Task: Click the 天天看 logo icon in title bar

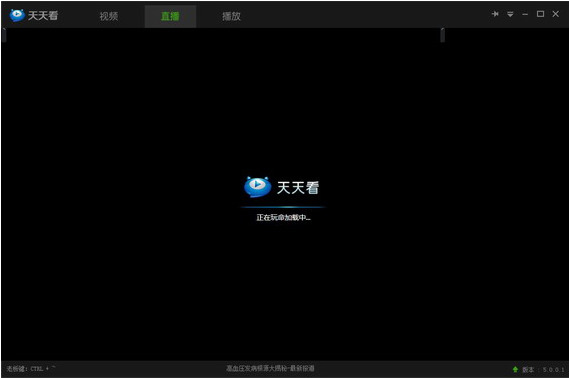Action: point(17,15)
